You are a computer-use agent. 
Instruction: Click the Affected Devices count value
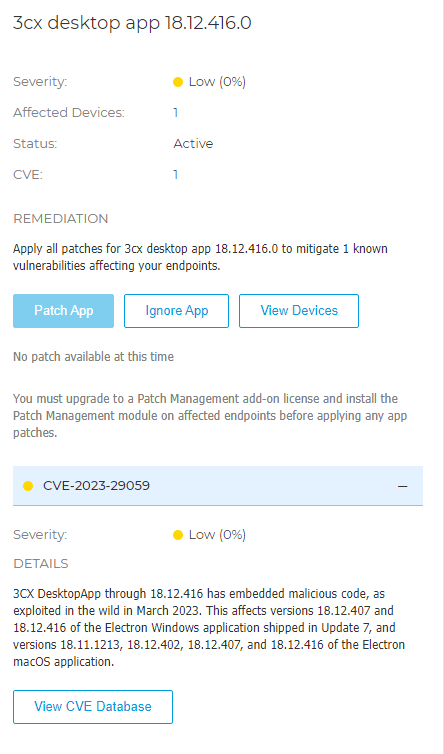click(x=176, y=113)
